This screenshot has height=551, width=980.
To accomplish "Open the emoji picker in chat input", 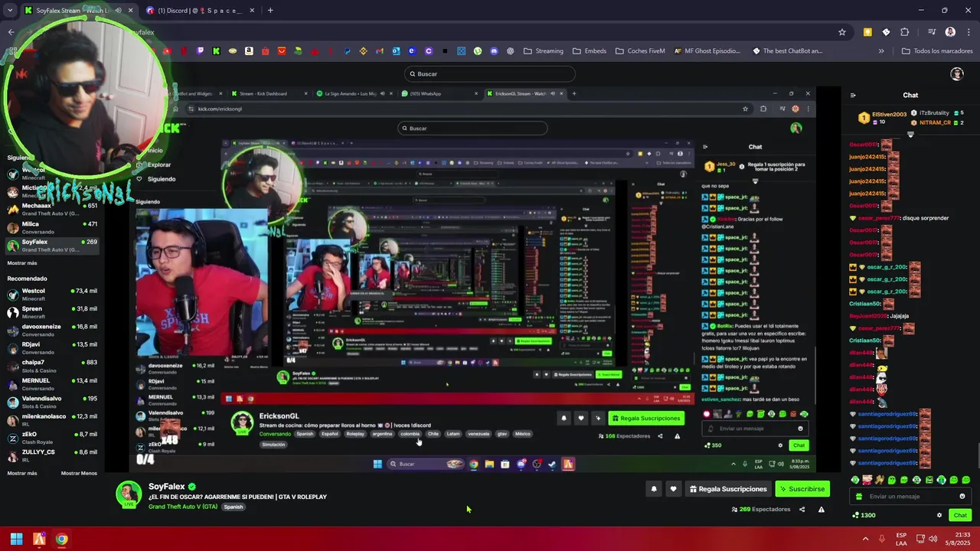I will (x=962, y=497).
